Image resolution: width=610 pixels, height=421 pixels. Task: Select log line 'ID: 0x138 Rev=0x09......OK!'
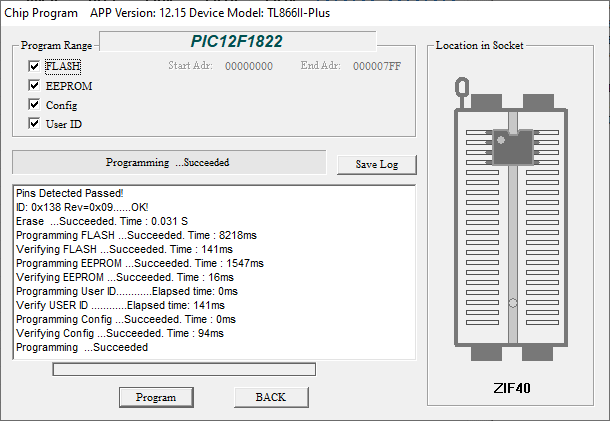(x=82, y=207)
